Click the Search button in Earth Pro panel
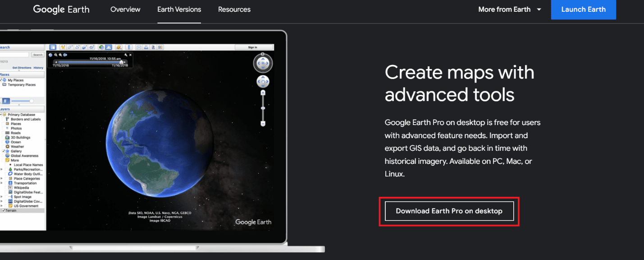The width and height of the screenshot is (644, 260). (38, 55)
